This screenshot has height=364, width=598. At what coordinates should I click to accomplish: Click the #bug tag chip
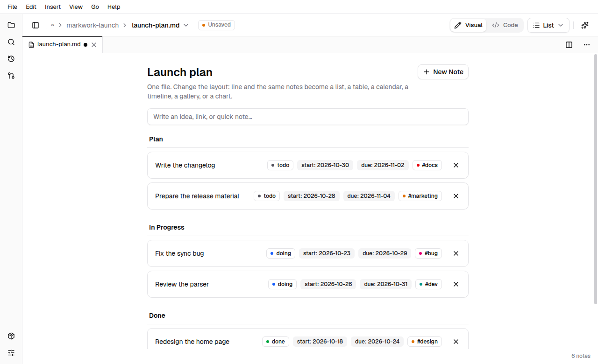point(428,253)
